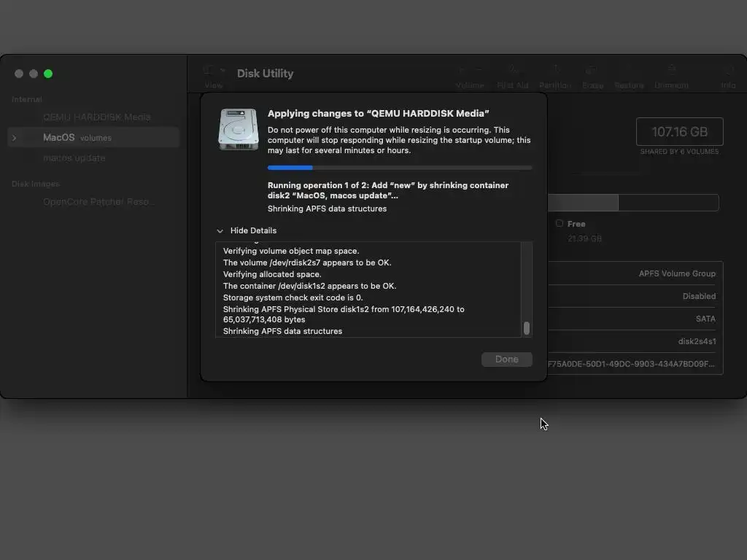Click the SATA connection value
The image size is (747, 560).
(x=705, y=319)
